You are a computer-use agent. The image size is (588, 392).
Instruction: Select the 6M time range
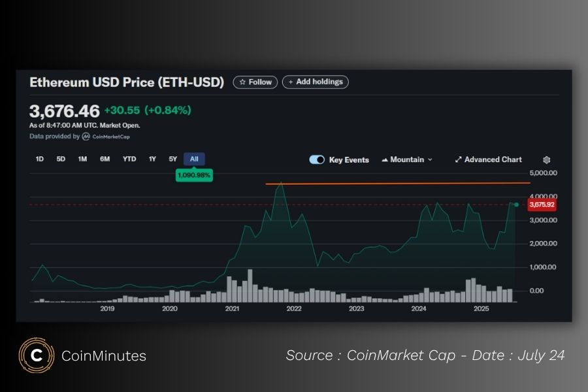[105, 159]
